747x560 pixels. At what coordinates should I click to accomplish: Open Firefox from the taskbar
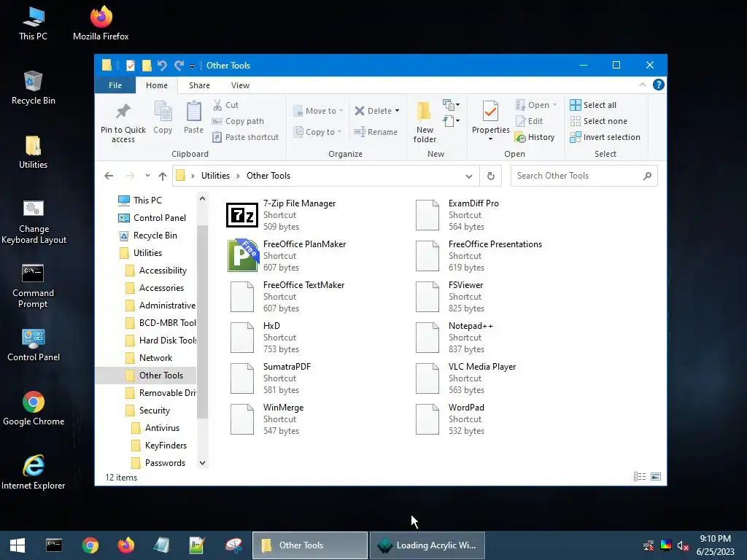tap(126, 545)
